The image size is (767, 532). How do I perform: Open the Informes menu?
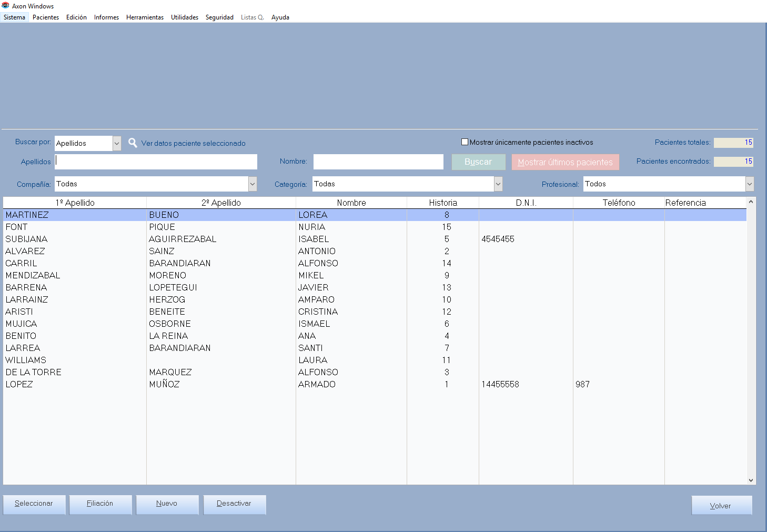[x=106, y=17]
